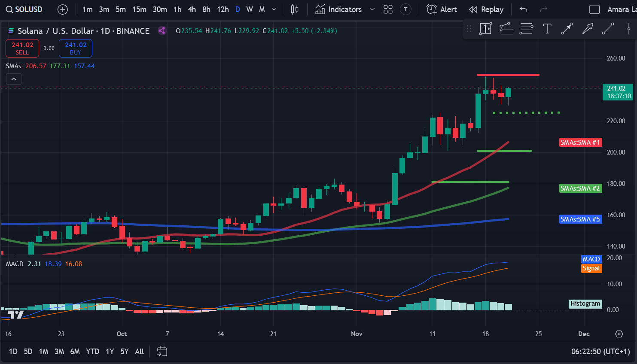Select the Text drawing tool
This screenshot has height=364, width=637.
(x=547, y=29)
